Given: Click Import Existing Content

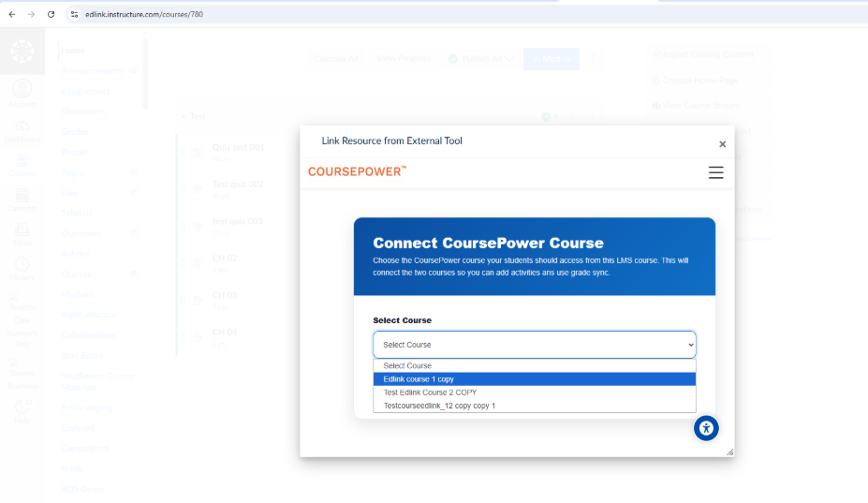Looking at the screenshot, I should 702,55.
